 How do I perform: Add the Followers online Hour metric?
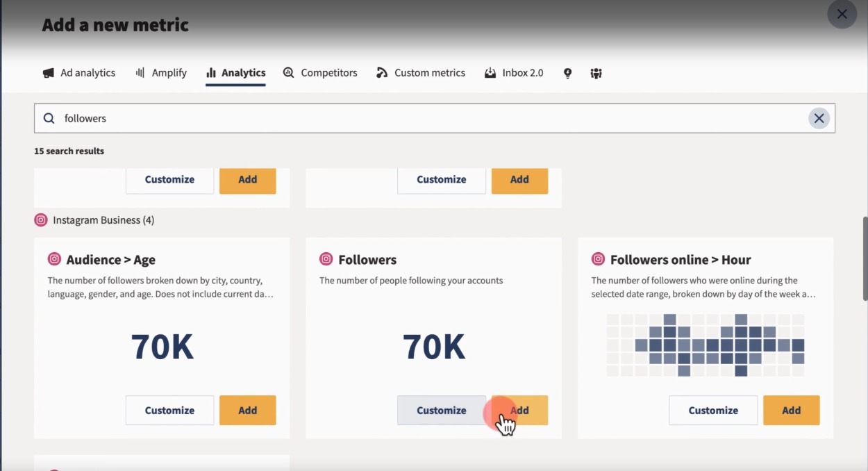point(791,410)
